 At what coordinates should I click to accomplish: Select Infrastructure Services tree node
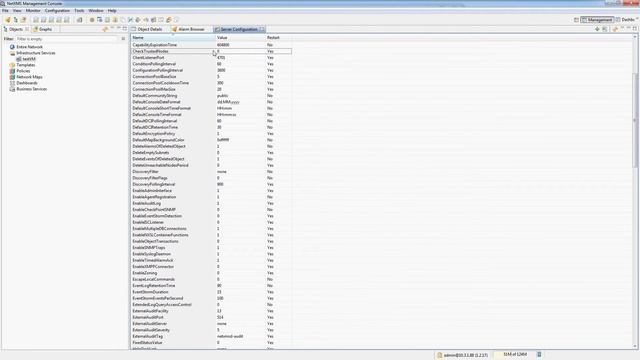click(x=36, y=53)
